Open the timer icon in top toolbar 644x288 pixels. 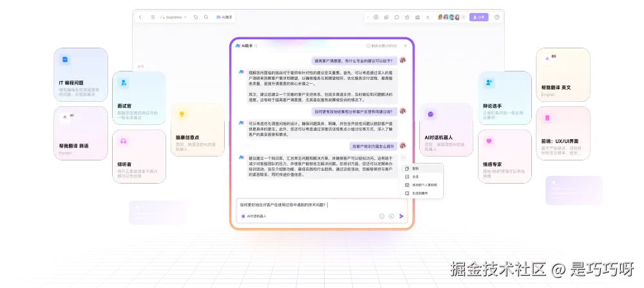pyautogui.click(x=407, y=17)
